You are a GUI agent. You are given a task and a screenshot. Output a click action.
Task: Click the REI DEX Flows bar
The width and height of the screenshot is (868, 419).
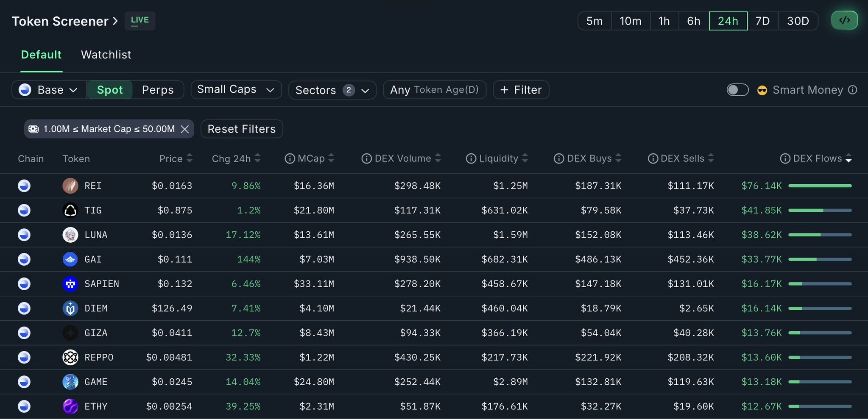(820, 186)
